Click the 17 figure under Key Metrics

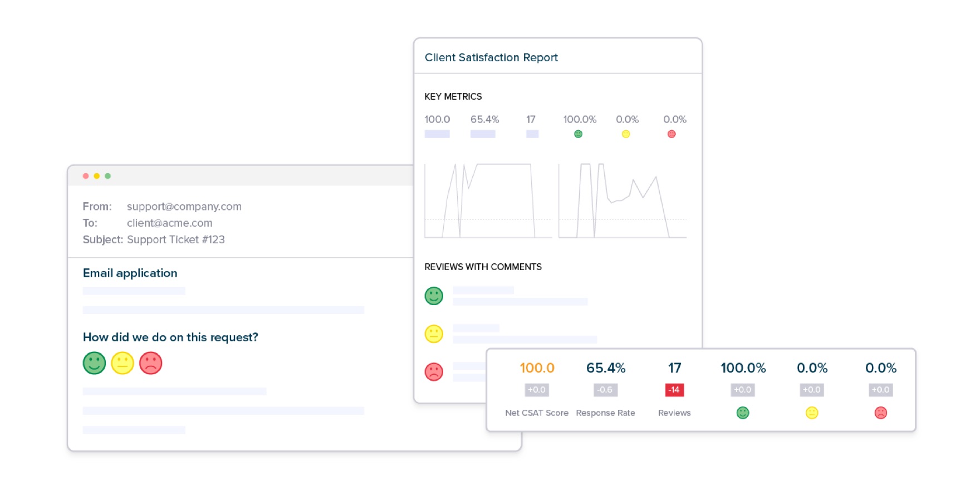click(531, 119)
